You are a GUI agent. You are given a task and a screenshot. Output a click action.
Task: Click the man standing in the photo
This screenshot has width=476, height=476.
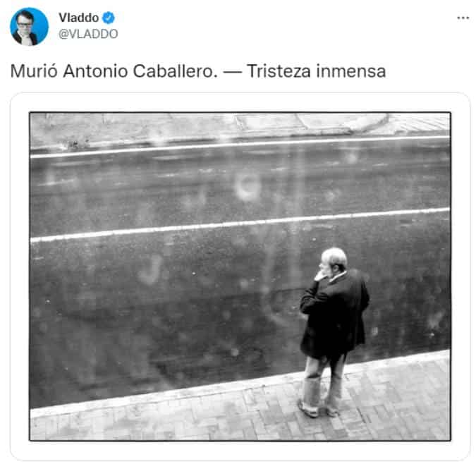tap(334, 332)
